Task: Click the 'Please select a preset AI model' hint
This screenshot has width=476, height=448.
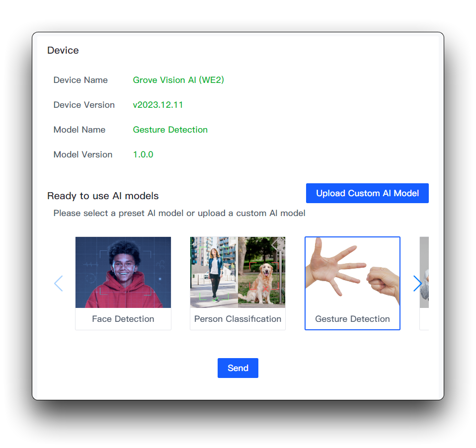Action: pos(179,213)
